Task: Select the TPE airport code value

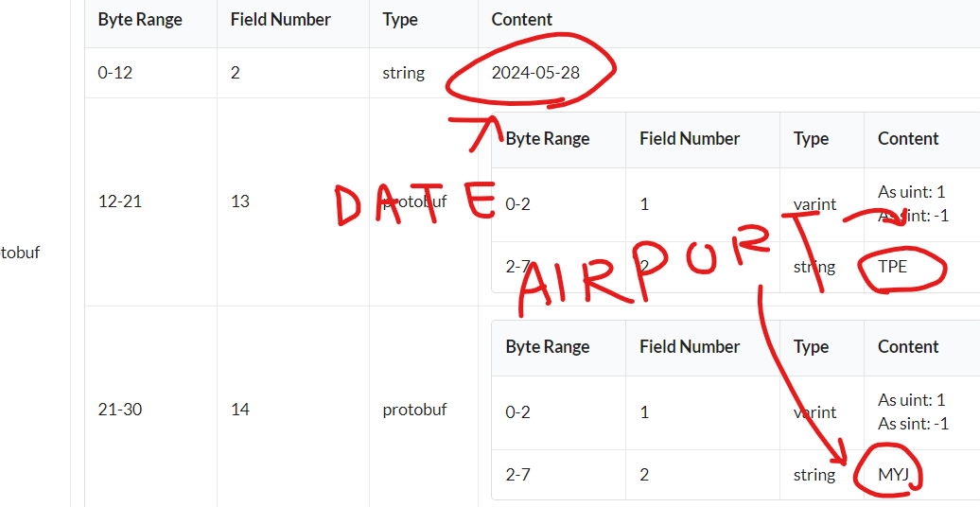Action: 892,267
